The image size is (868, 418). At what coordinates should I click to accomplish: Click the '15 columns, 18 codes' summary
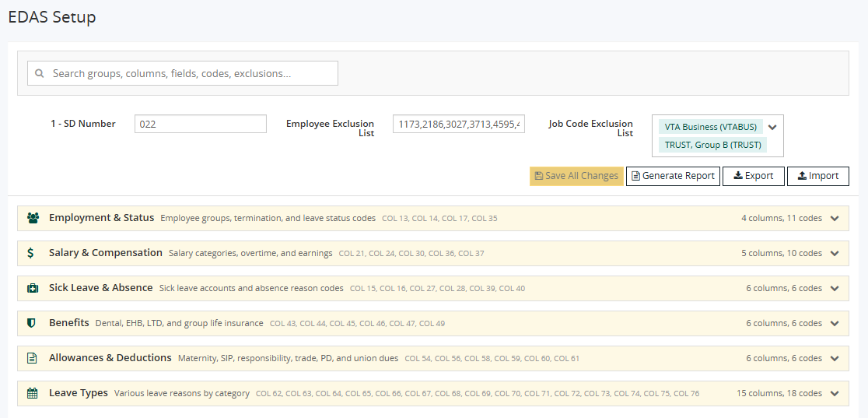(x=779, y=394)
